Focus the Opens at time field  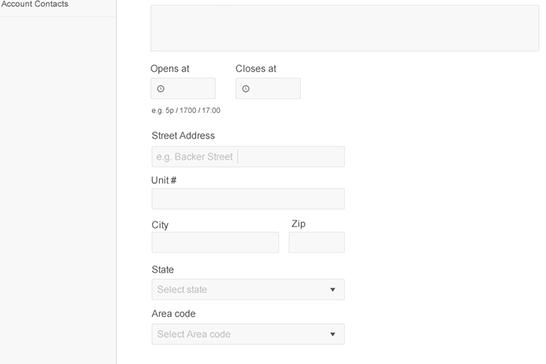(183, 88)
